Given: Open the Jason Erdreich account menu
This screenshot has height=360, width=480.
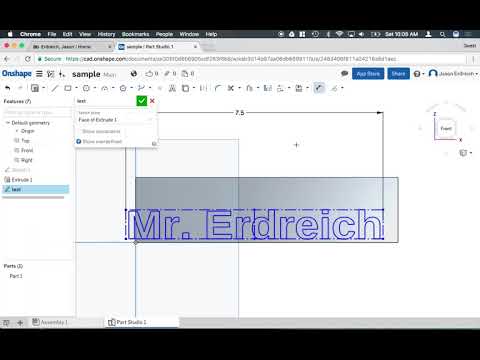Looking at the screenshot, I should point(453,74).
